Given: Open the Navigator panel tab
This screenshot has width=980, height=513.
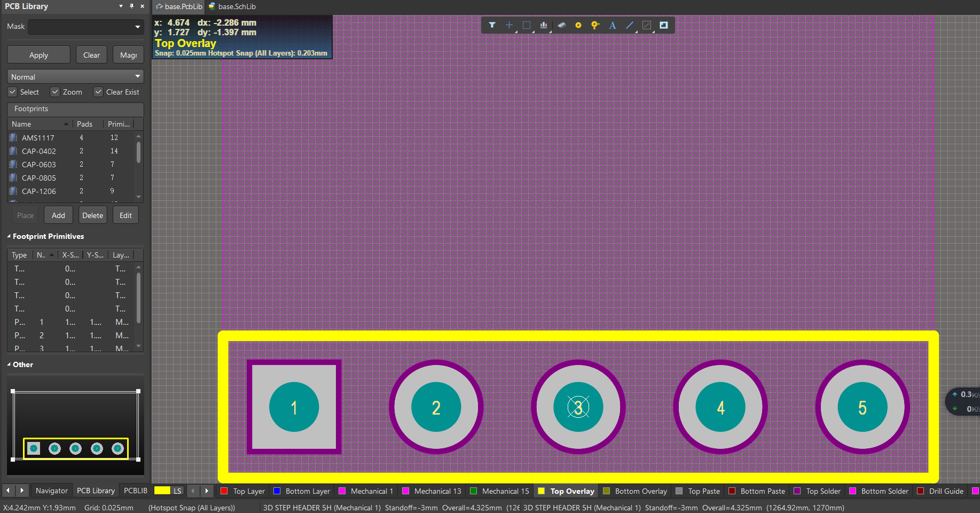Looking at the screenshot, I should pos(51,491).
